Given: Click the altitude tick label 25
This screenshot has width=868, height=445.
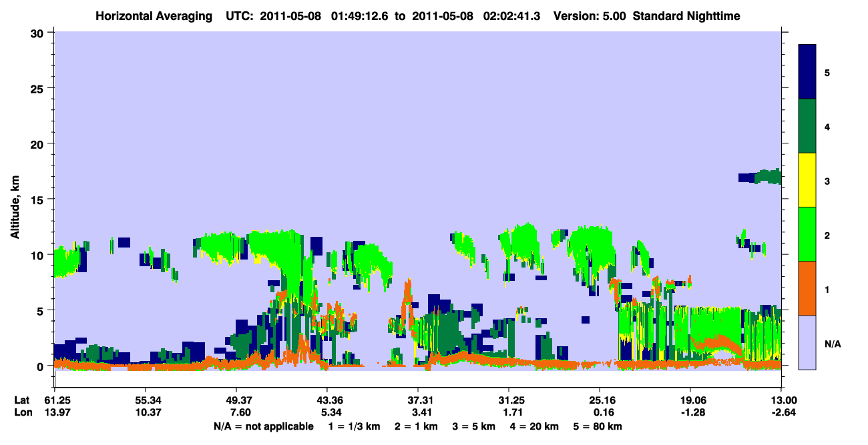Looking at the screenshot, I should tap(38, 88).
